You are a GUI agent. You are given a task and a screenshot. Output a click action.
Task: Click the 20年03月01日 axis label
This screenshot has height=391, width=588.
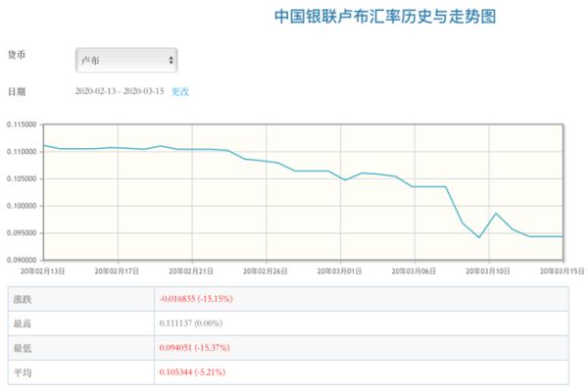point(339,271)
